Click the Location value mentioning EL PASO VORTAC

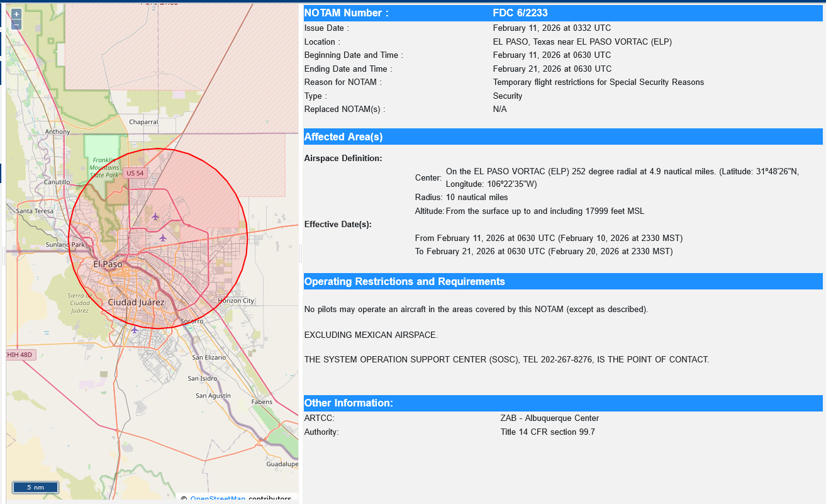pos(583,42)
